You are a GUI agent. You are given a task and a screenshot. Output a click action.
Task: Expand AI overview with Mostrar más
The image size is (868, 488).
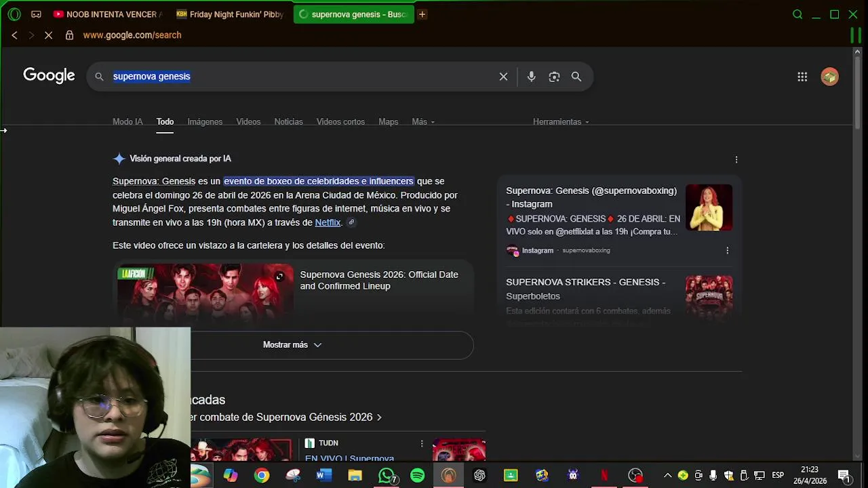(x=293, y=345)
